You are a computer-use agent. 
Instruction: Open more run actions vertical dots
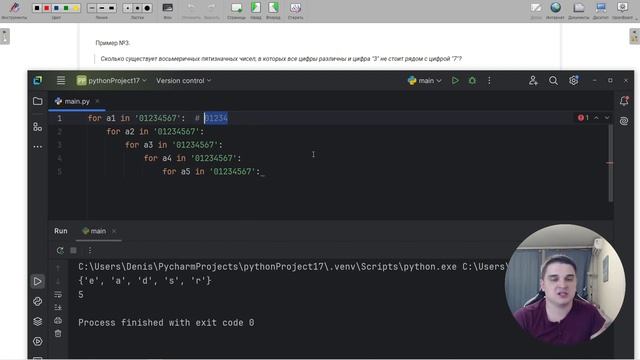point(489,80)
